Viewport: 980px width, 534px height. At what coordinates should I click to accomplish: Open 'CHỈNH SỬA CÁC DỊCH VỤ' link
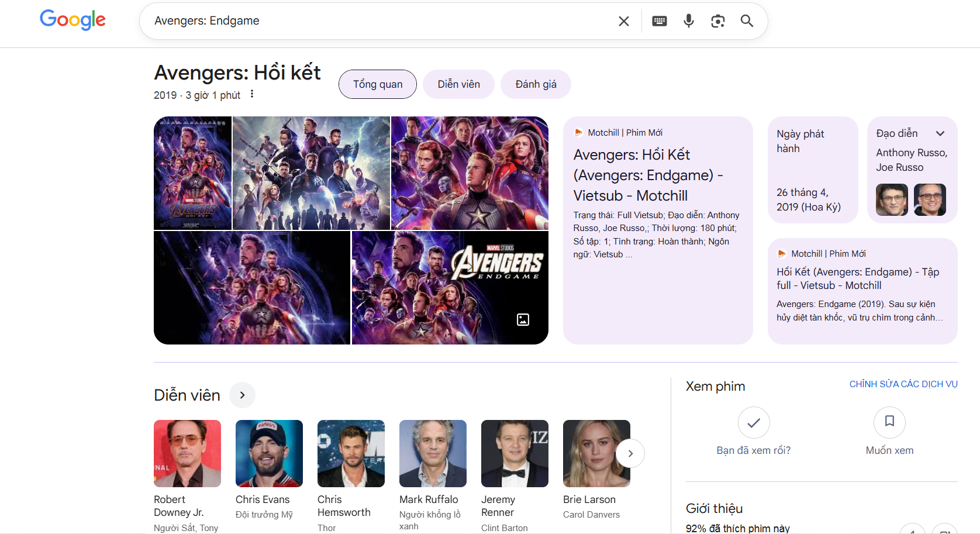(903, 384)
